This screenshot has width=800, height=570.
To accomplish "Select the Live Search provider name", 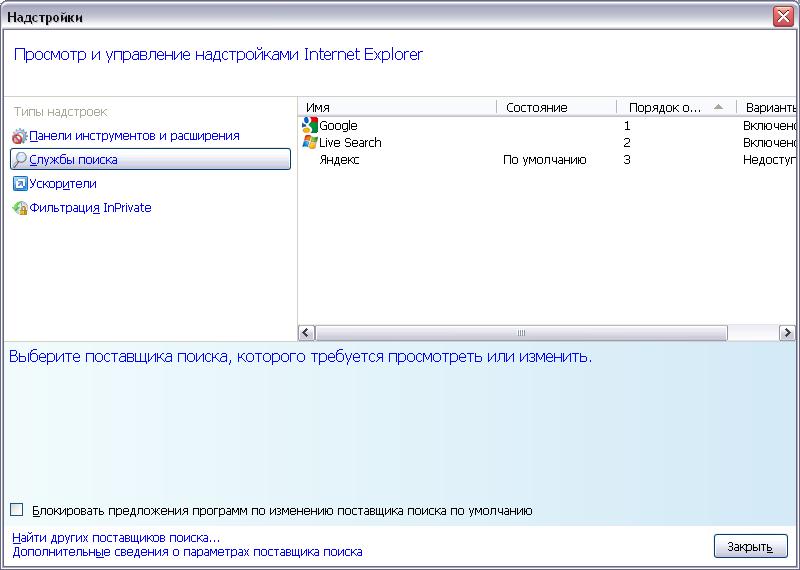I will click(350, 142).
